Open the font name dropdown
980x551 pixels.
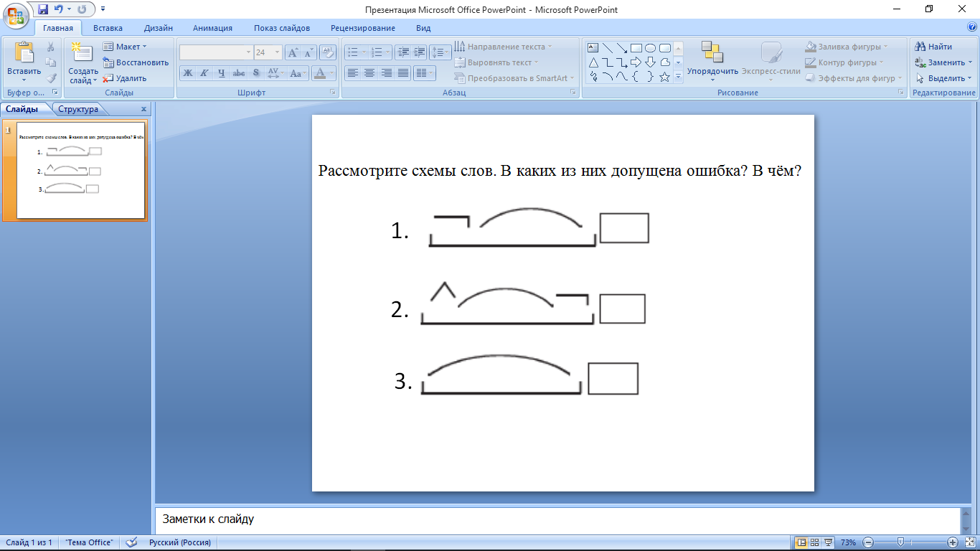tap(248, 52)
